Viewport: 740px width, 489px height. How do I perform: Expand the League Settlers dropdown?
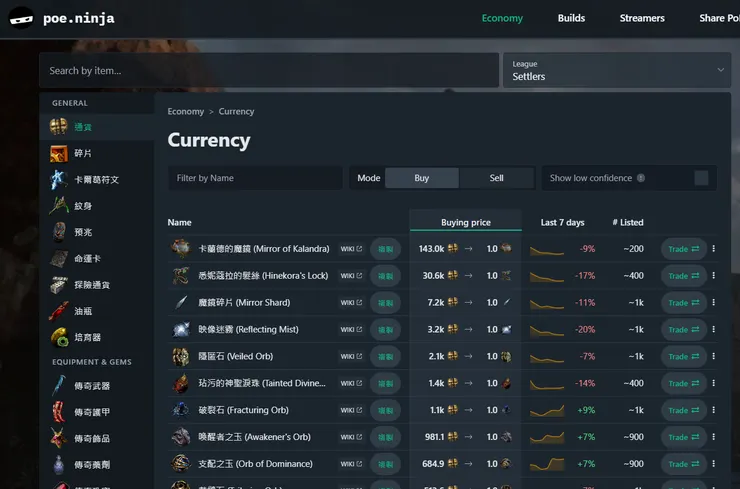tap(617, 70)
